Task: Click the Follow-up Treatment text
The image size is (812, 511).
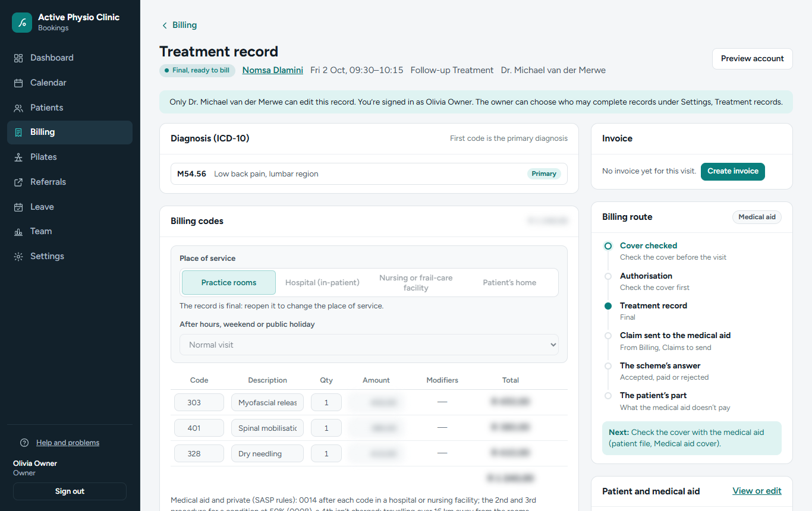Action: 452,70
